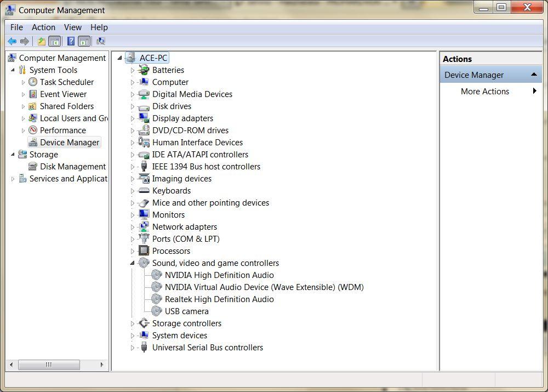548x392 pixels.
Task: Expand the Performance node arrow
Action: (x=23, y=131)
